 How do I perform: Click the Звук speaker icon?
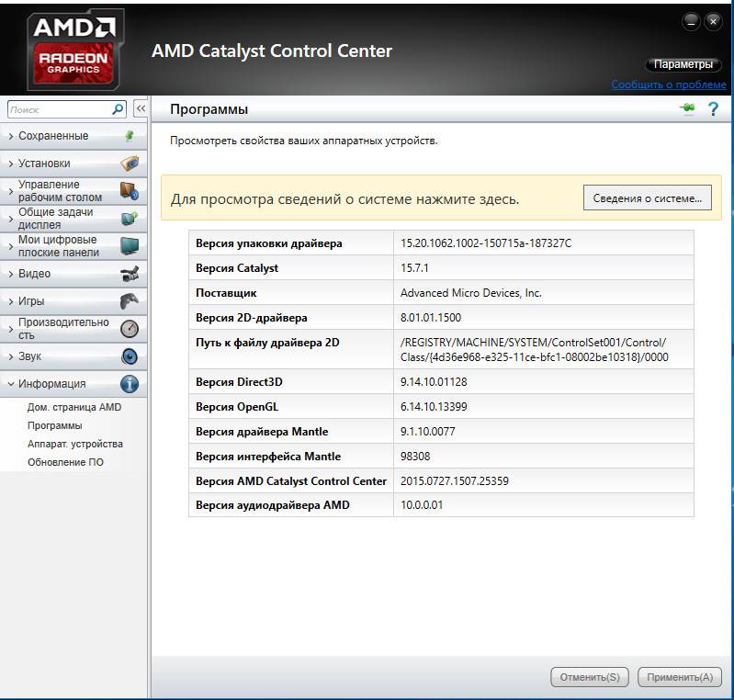point(130,356)
